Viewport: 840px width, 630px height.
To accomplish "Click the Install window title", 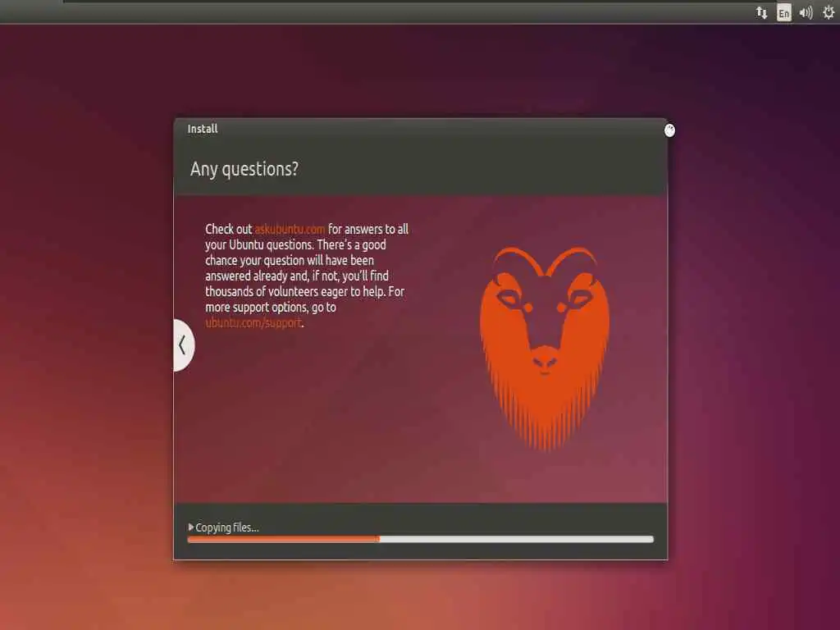I will 203,129.
